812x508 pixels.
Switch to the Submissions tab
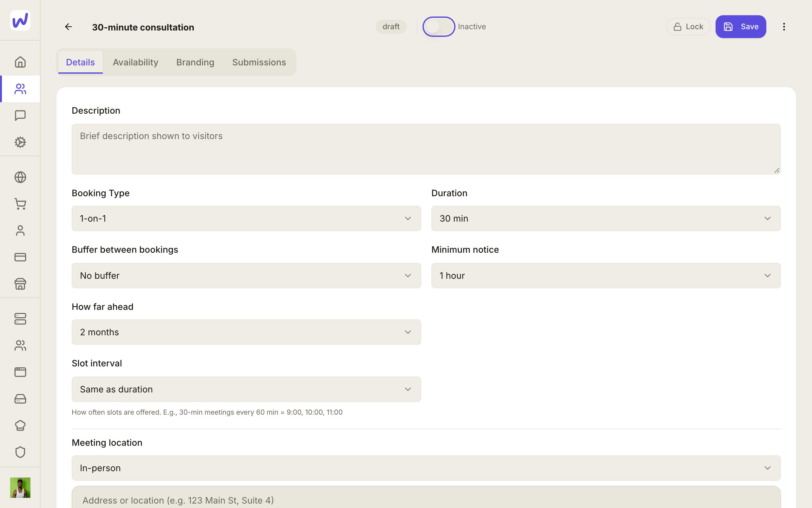point(259,62)
